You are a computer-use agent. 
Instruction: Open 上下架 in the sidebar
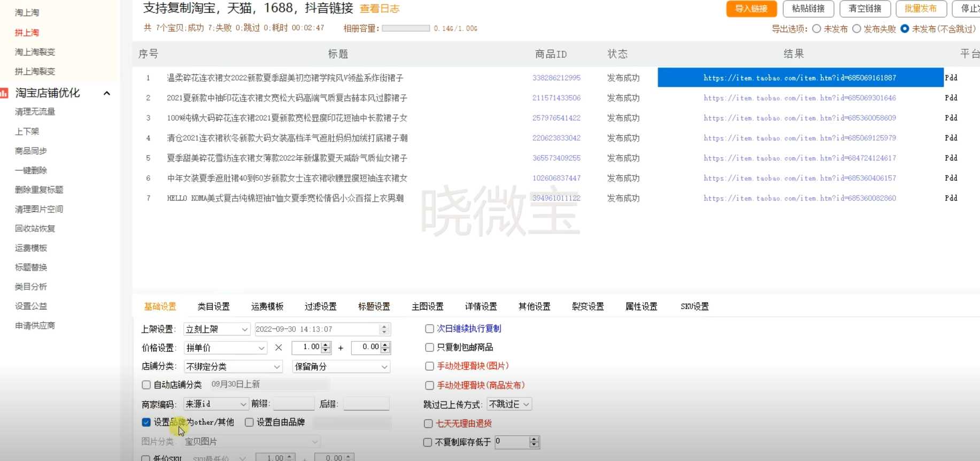point(27,132)
